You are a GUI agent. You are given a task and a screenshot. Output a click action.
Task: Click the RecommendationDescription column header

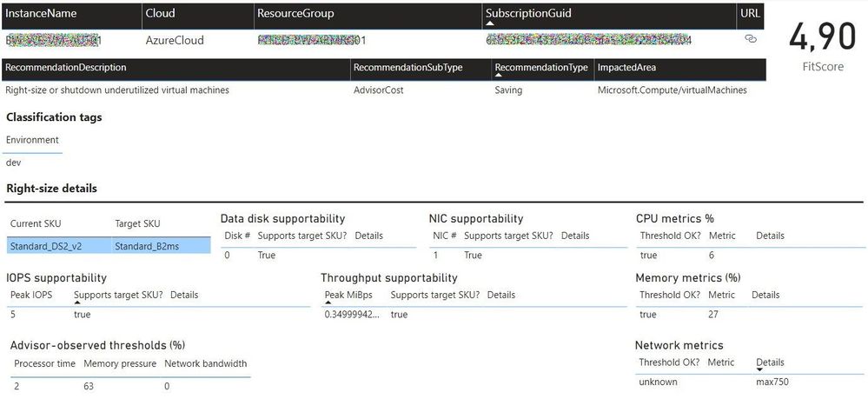coord(66,68)
